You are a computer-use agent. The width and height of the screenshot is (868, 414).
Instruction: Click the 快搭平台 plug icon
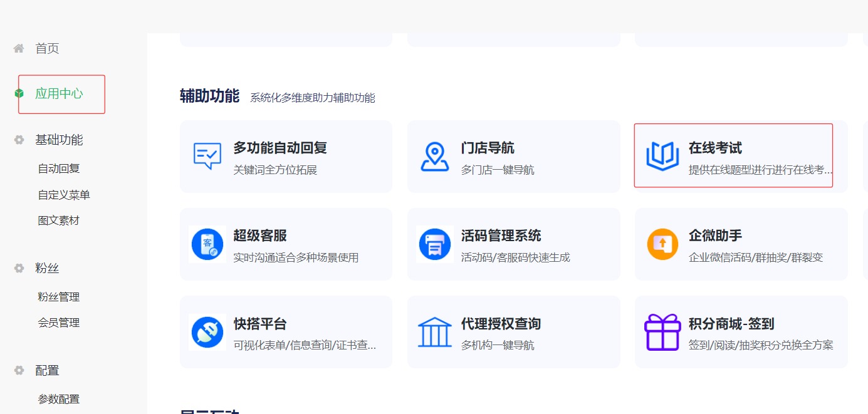(x=207, y=332)
